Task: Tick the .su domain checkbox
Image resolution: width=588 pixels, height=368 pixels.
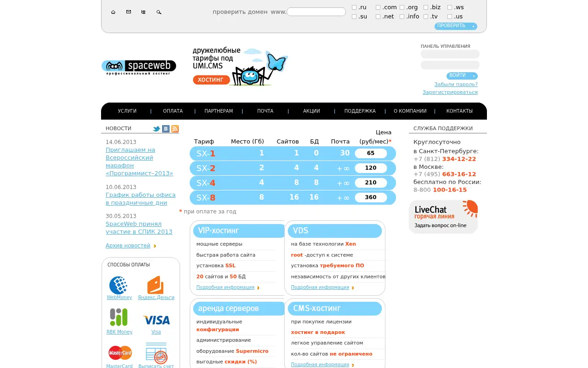Action: [x=354, y=17]
